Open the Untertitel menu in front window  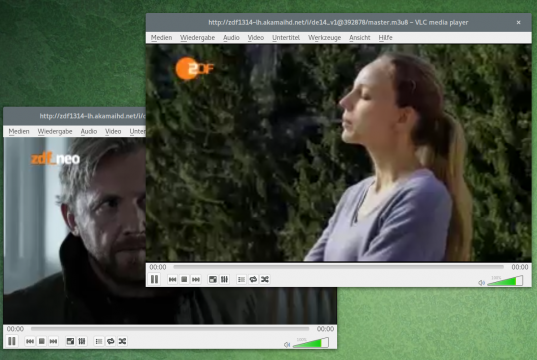(x=286, y=38)
